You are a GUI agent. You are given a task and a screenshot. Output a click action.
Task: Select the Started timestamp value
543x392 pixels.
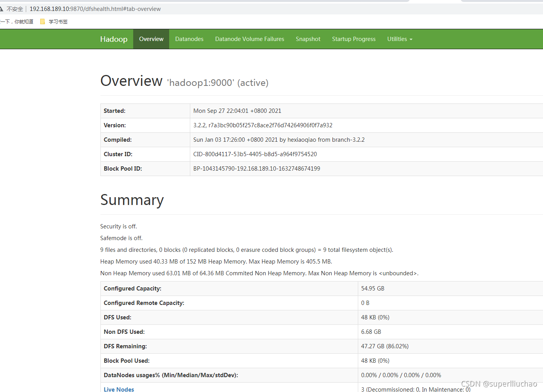237,111
